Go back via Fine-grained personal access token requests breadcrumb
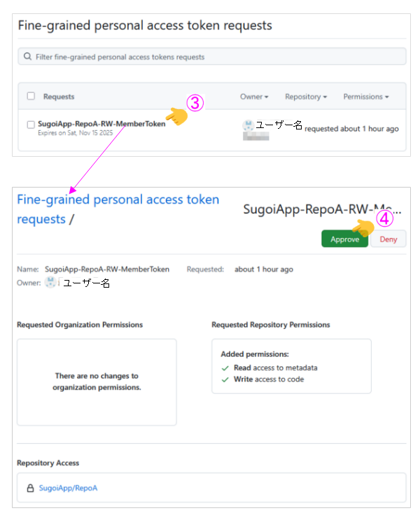420x520 pixels. (x=118, y=209)
